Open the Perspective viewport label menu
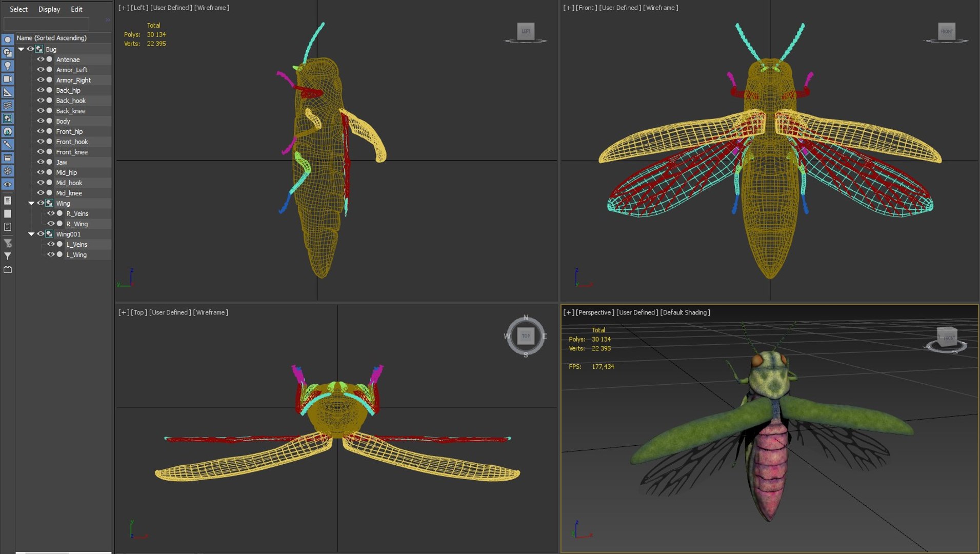980x554 pixels. [595, 312]
